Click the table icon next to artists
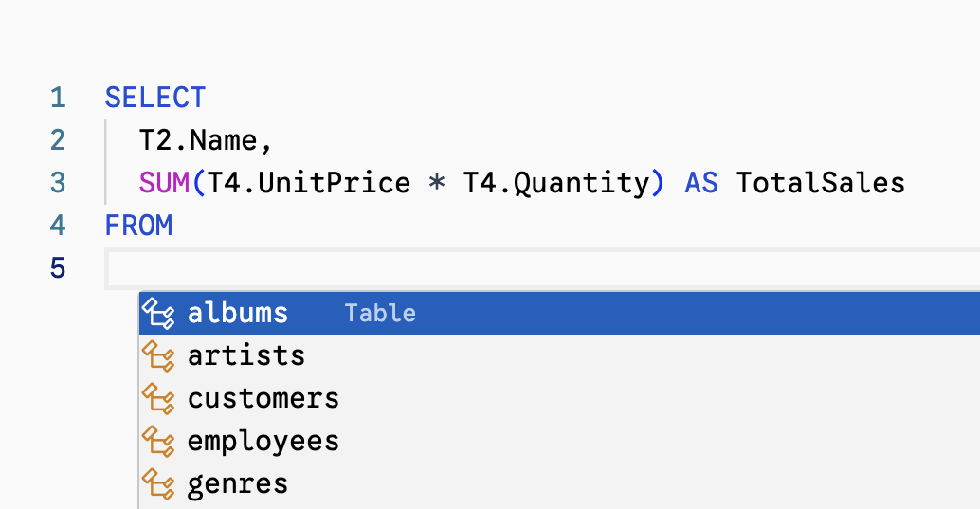 158,355
